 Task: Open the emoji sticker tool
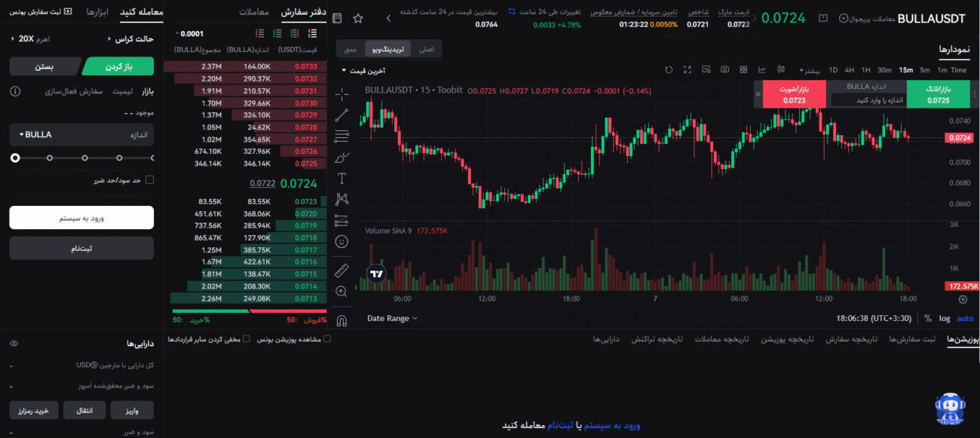tap(341, 242)
